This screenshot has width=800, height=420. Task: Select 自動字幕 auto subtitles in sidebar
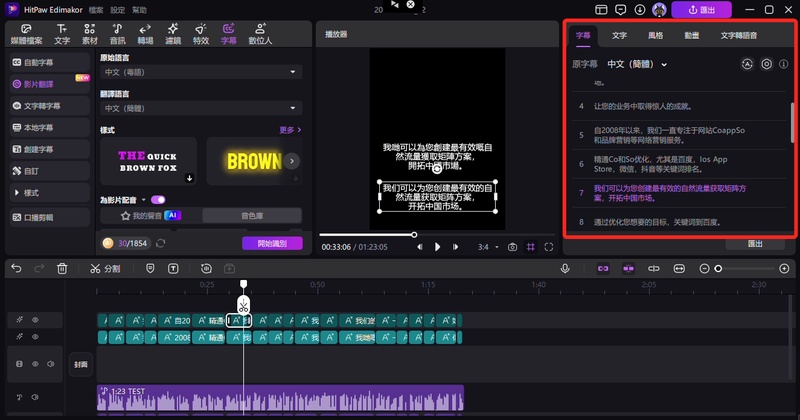point(49,62)
